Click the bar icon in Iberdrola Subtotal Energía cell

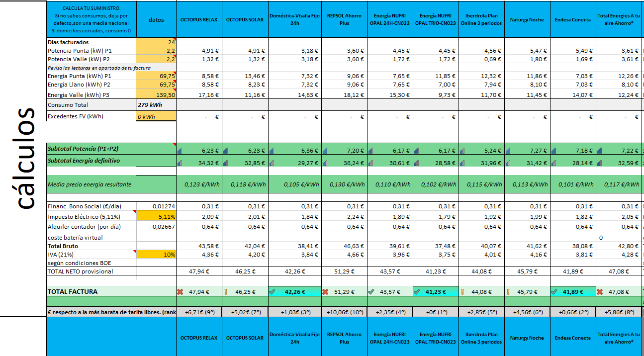[x=462, y=162]
